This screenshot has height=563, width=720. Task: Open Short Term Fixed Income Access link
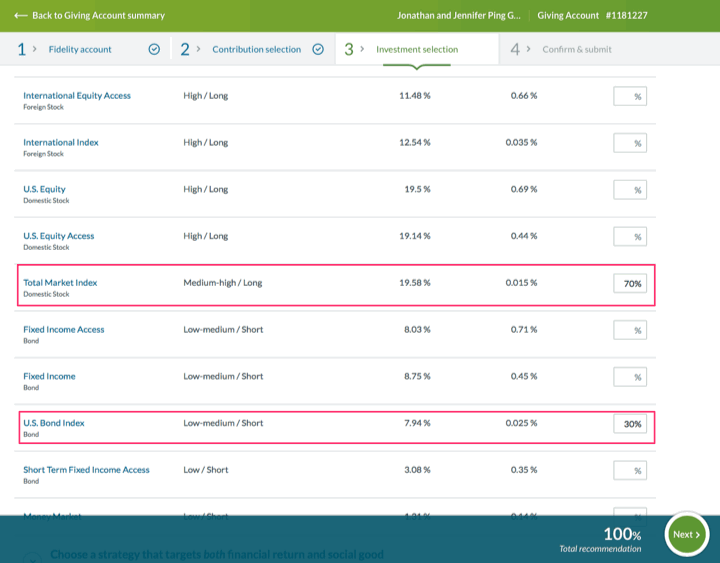86,470
